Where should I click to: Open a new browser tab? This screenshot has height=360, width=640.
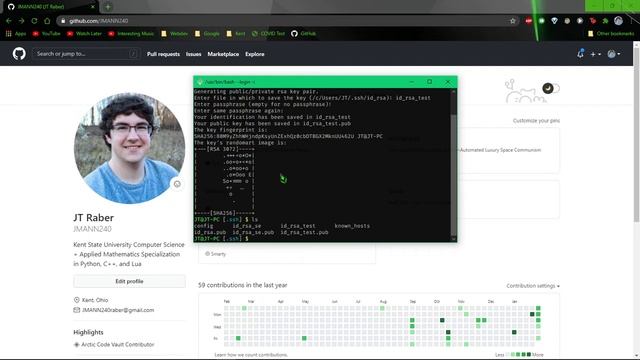point(108,7)
